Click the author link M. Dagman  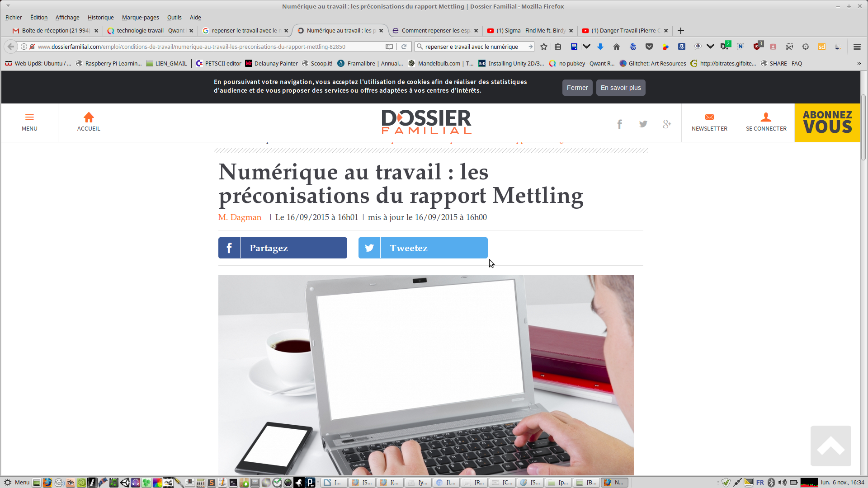(240, 217)
